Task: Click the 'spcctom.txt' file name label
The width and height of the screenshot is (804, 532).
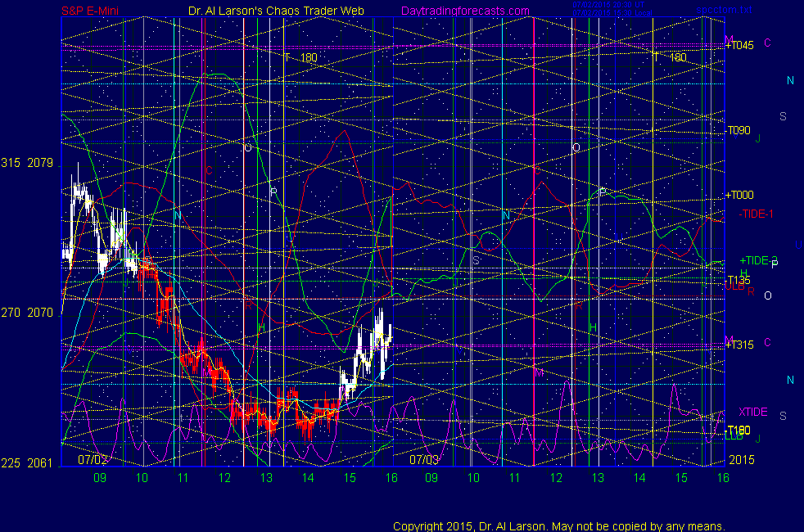Action: coord(724,10)
